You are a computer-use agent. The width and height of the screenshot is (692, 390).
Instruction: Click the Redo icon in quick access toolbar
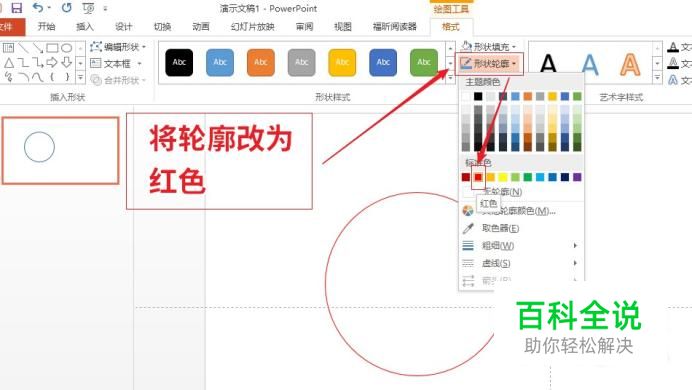point(67,8)
